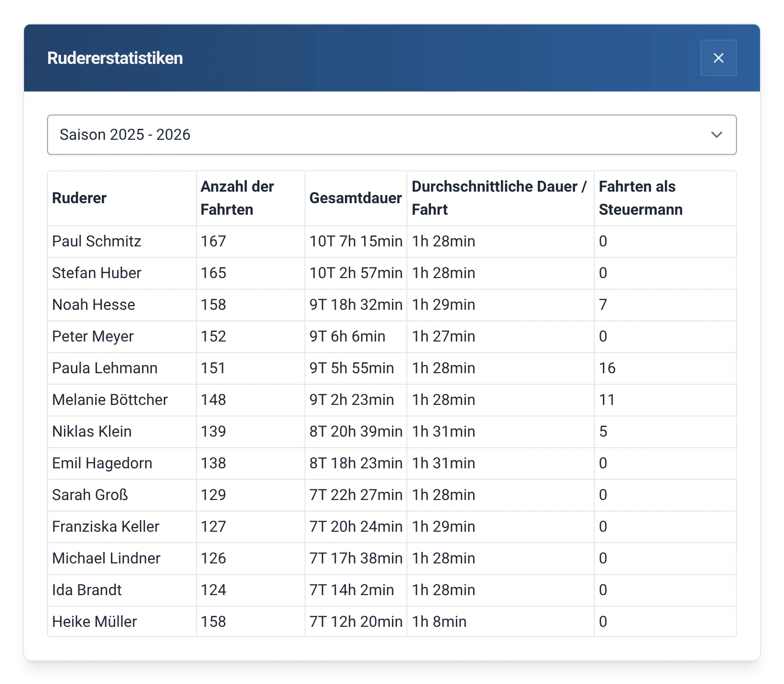
Task: Click the trip count 139
Action: (213, 431)
